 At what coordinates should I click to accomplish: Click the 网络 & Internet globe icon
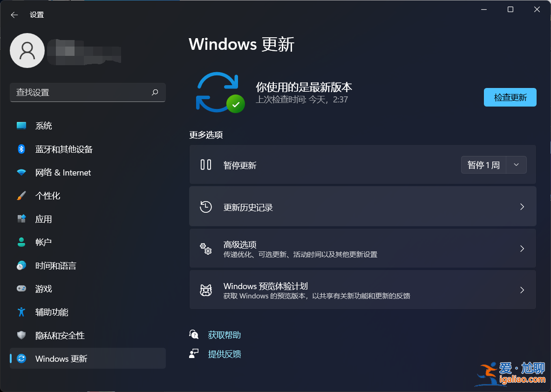(21, 172)
